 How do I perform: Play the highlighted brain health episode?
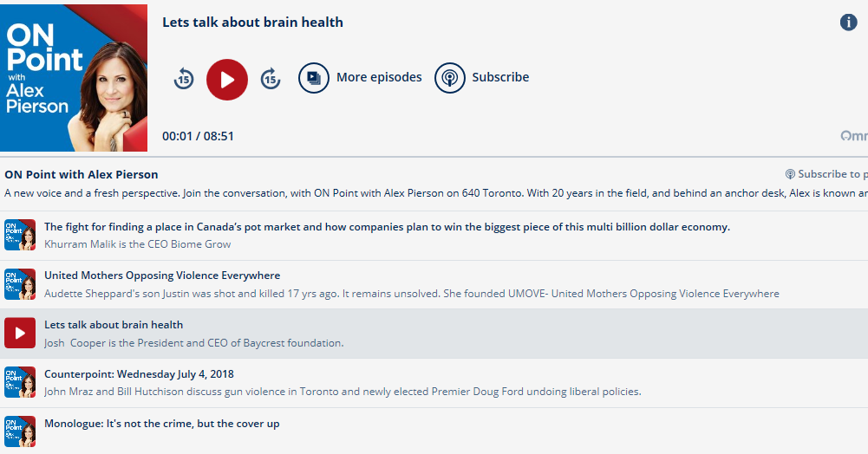20,334
